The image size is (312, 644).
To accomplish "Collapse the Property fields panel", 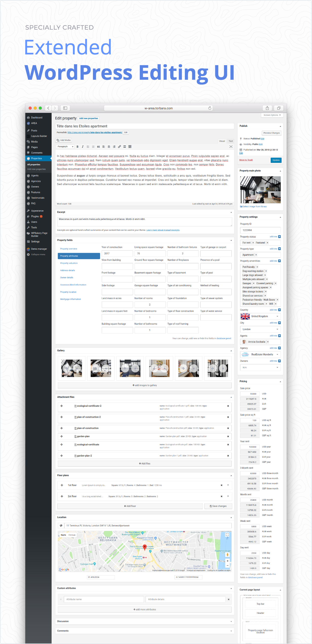I will pos(231,240).
